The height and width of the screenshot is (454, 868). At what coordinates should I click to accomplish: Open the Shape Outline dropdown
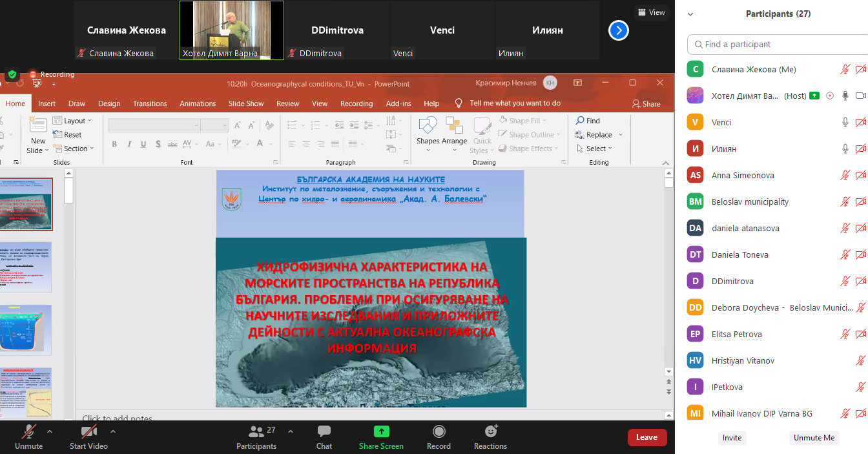[x=530, y=135]
